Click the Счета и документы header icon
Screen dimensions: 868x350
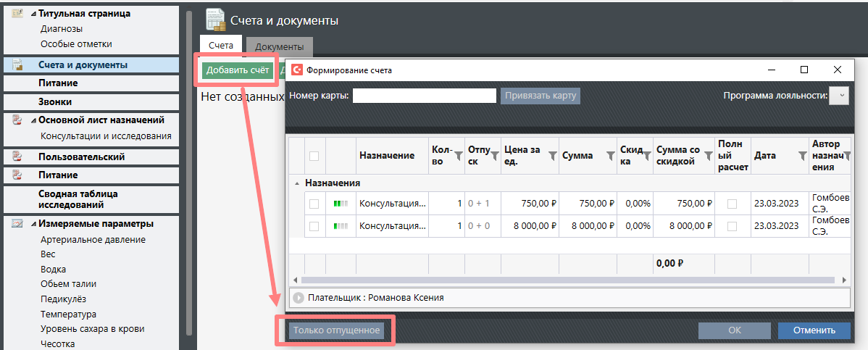tap(215, 20)
